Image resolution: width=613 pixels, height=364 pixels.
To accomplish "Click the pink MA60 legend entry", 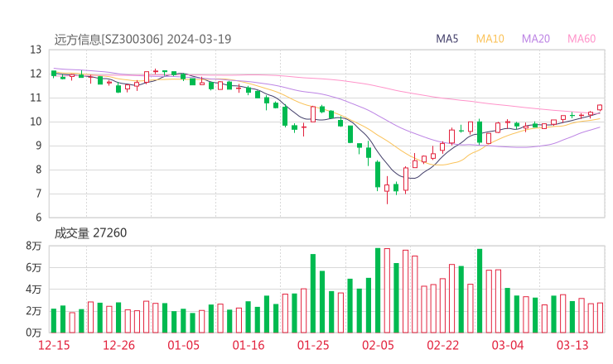I will click(582, 38).
